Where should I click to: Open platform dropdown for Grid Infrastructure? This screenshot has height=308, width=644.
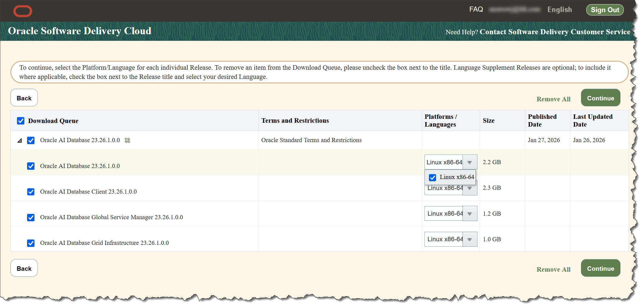click(x=470, y=239)
